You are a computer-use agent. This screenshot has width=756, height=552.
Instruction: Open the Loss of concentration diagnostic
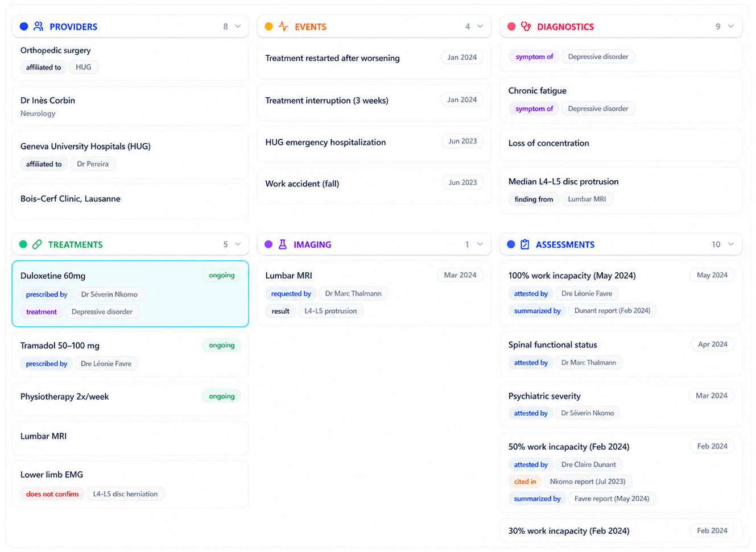[621, 144]
